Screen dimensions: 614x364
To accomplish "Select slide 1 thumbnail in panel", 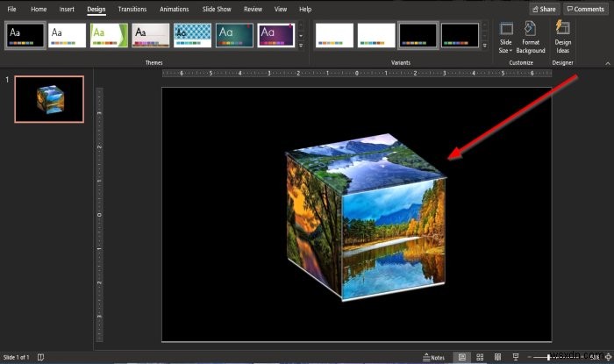I will (x=49, y=99).
